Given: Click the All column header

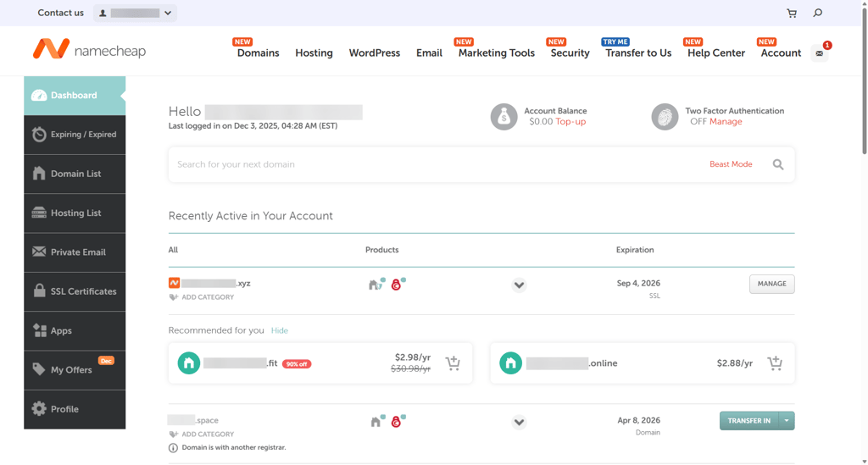Looking at the screenshot, I should click(x=173, y=250).
